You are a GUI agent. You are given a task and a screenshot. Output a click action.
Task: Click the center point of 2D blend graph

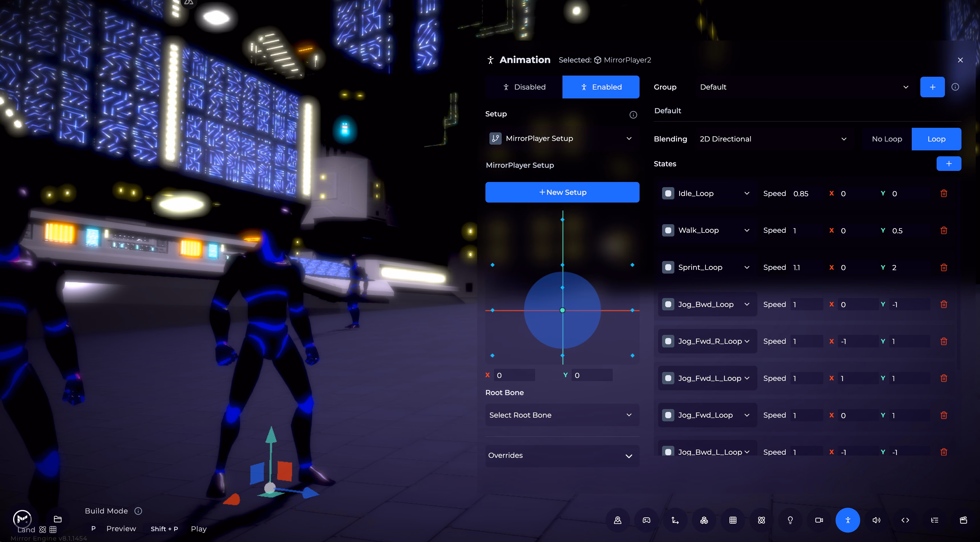(562, 310)
